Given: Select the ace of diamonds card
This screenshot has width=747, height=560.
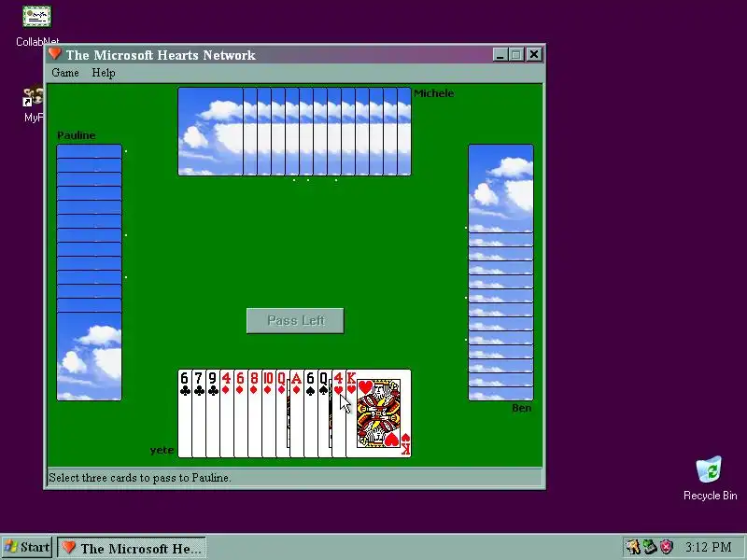Looking at the screenshot, I should [296, 413].
